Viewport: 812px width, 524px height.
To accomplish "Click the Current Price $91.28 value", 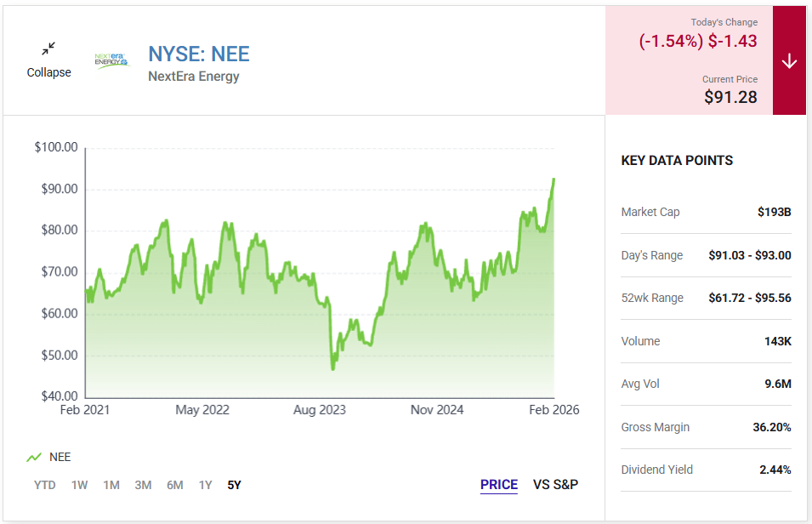I will (730, 97).
